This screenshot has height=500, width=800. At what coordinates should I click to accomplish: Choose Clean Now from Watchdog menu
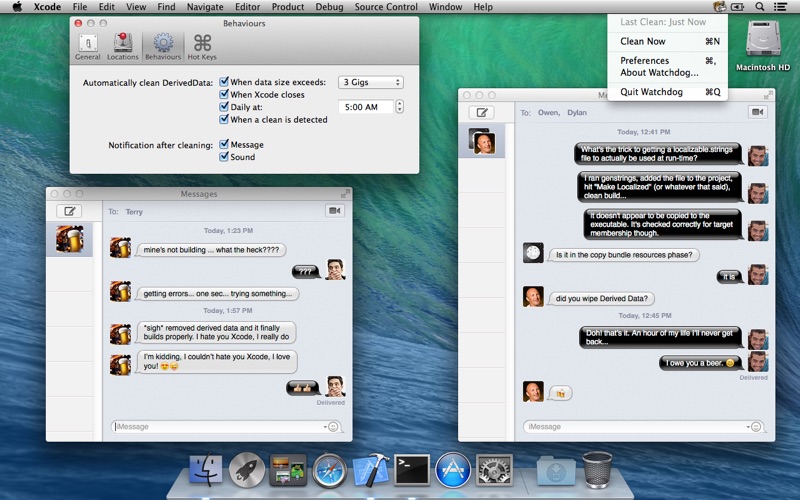point(667,41)
